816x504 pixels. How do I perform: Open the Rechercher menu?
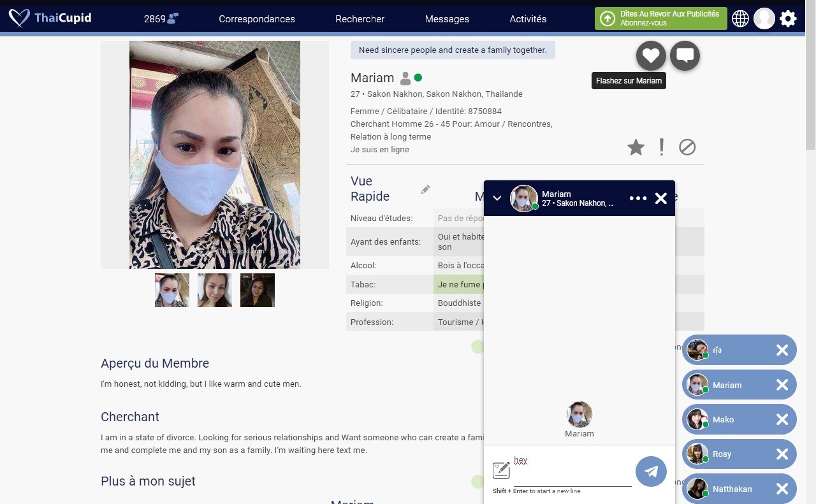360,19
